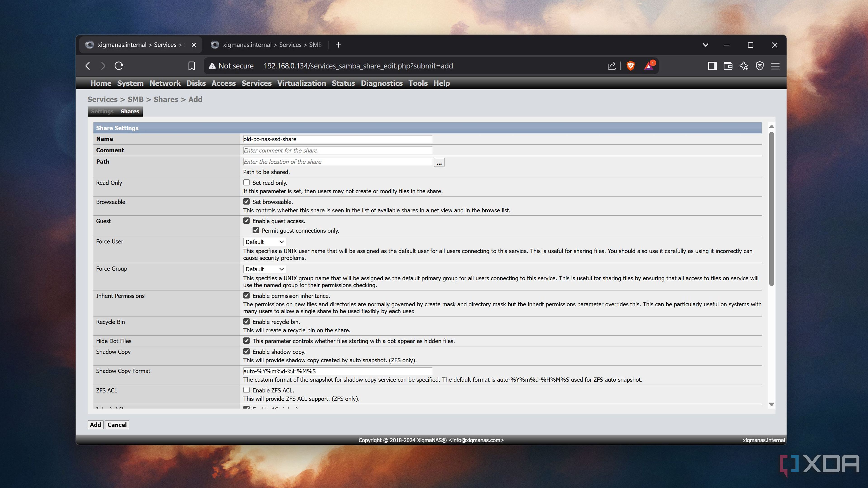Click the share Name input field
Image resolution: width=868 pixels, height=488 pixels.
[338, 139]
